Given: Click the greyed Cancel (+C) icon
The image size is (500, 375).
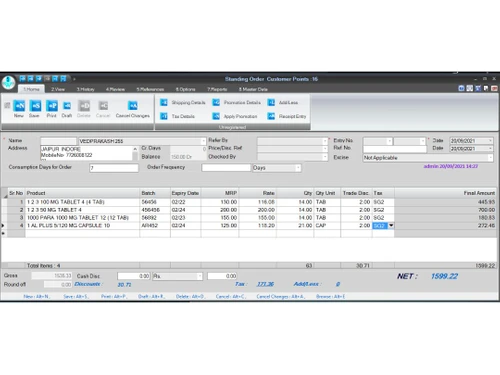Looking at the screenshot, I should coord(103,106).
